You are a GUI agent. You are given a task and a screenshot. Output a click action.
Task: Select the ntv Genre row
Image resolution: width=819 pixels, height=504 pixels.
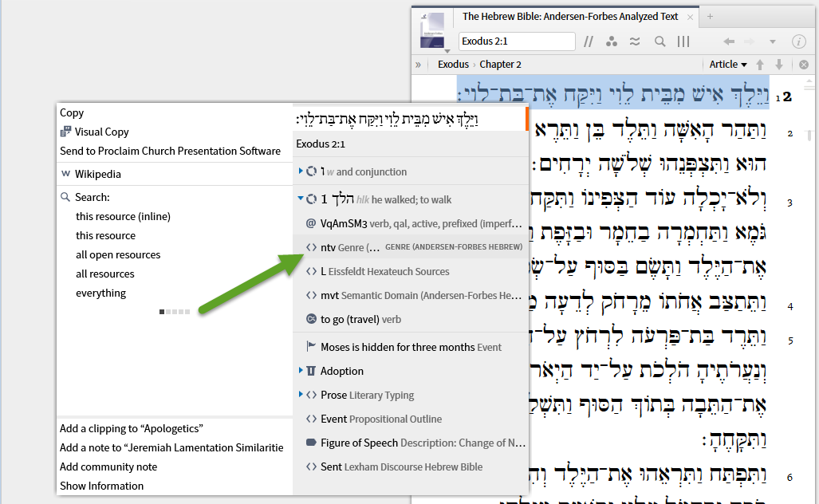click(410, 247)
